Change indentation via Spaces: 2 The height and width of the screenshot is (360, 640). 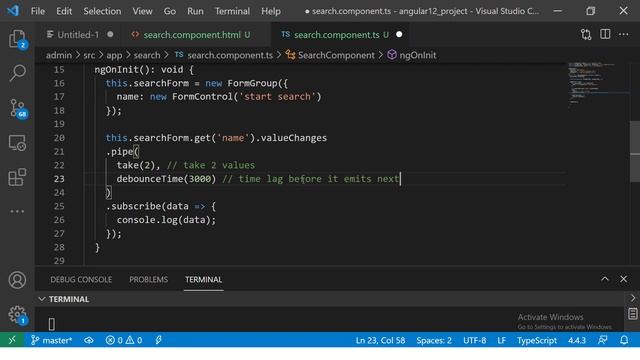point(434,340)
